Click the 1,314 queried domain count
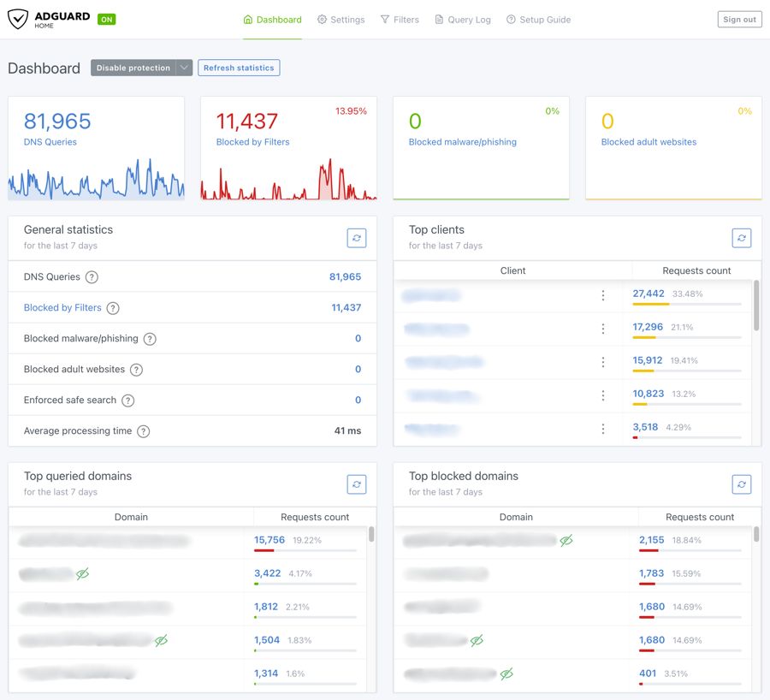 266,673
